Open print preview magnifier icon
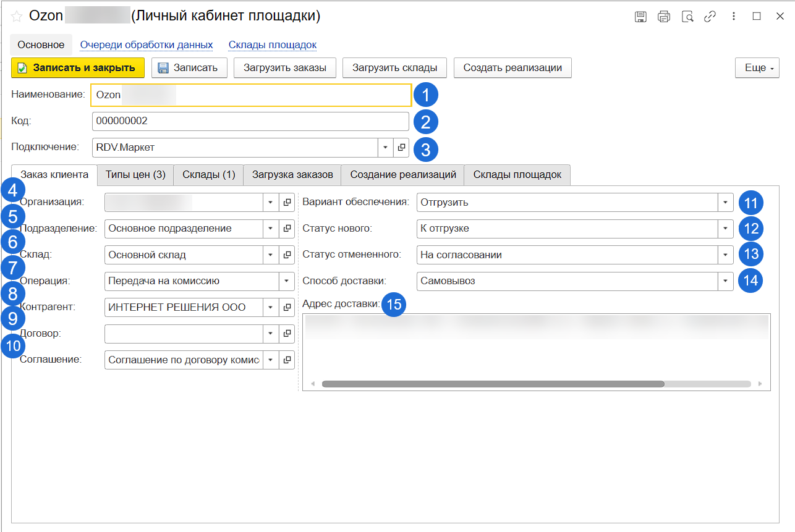Screen dimensions: 795x532 pos(687,17)
